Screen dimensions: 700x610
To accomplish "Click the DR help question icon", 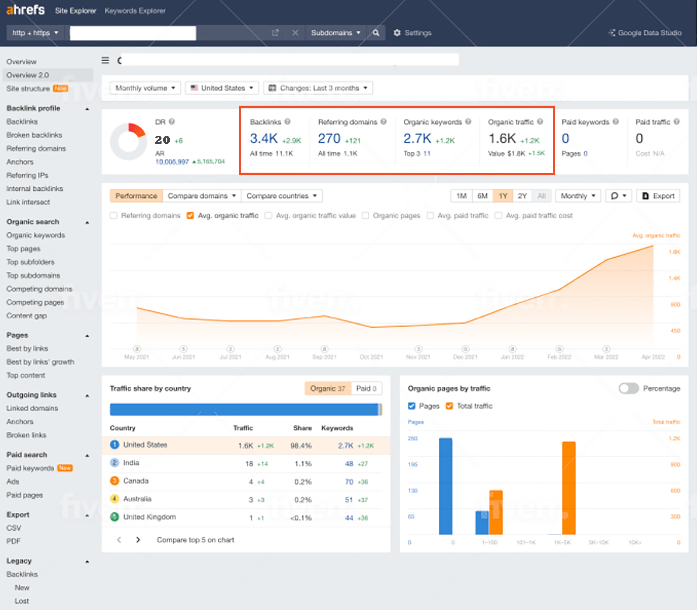I will [x=172, y=122].
